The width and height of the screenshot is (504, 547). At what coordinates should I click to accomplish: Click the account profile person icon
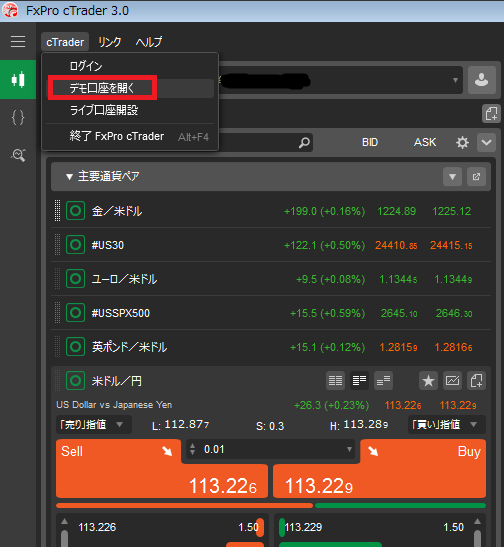click(x=482, y=80)
